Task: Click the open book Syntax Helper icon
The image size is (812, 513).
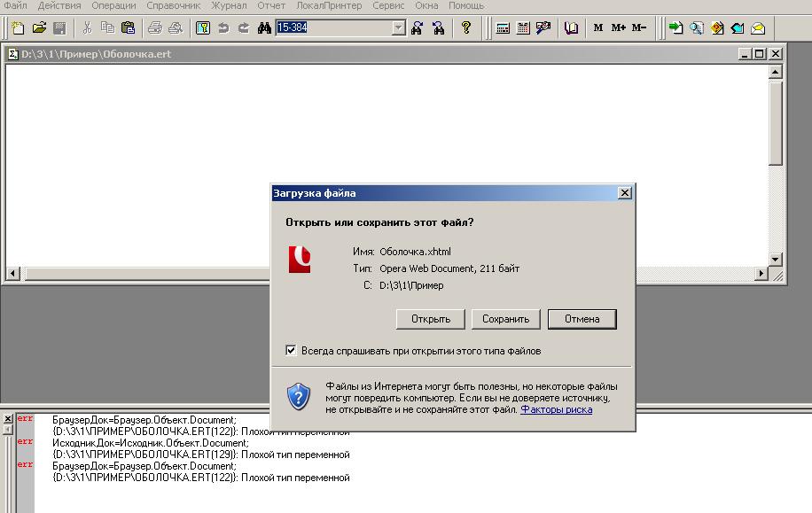Action: pyautogui.click(x=571, y=27)
